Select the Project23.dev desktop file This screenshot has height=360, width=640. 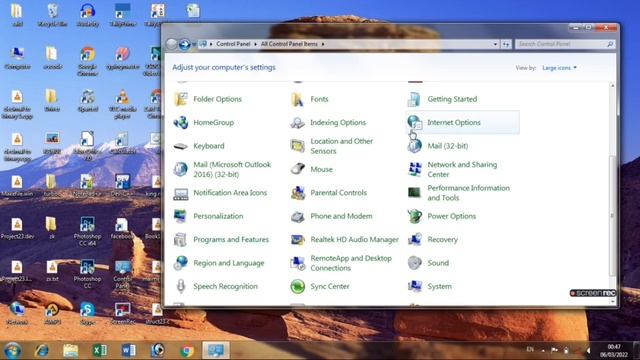(17, 228)
